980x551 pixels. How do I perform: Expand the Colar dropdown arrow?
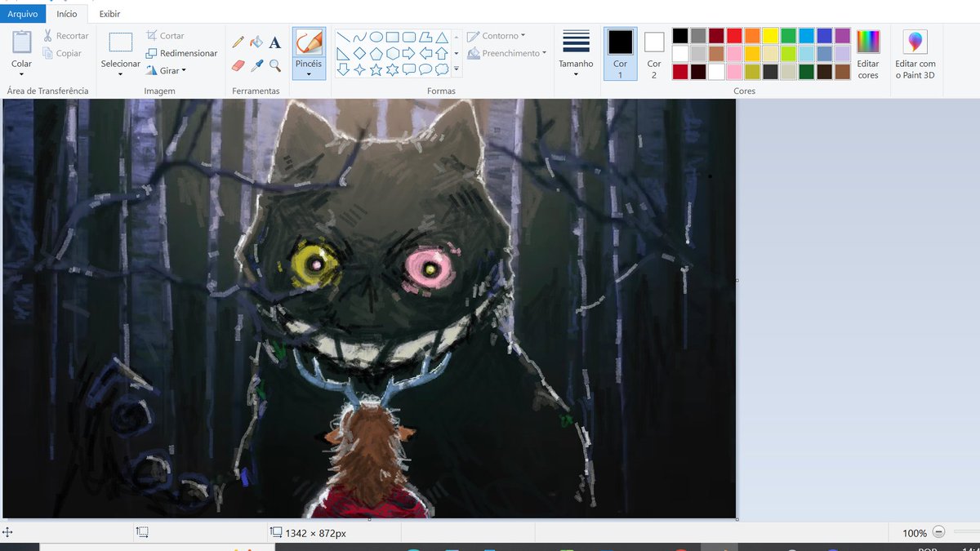22,74
